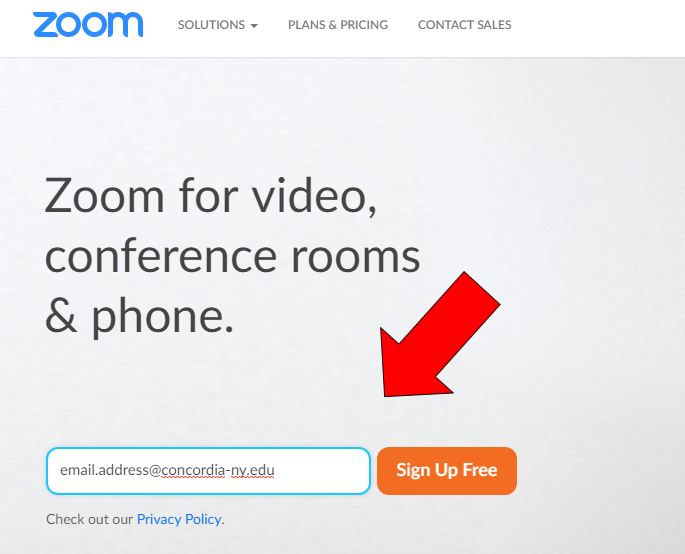The height and width of the screenshot is (554, 685).
Task: Open the SOLUTIONS dropdown menu
Action: coord(218,25)
